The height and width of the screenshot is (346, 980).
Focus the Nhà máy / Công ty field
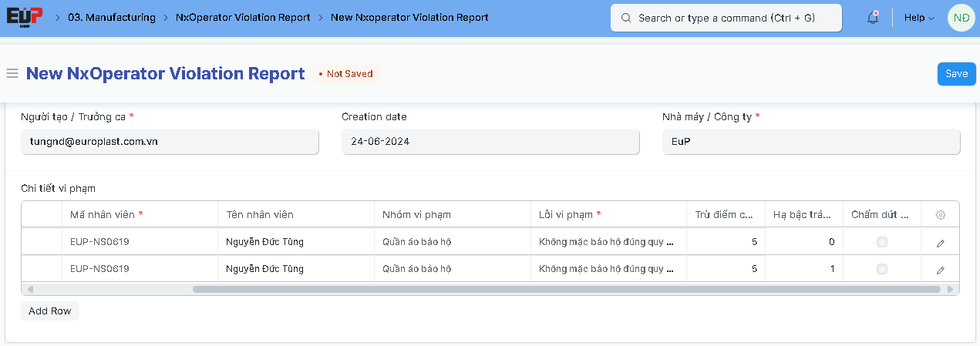coord(811,142)
